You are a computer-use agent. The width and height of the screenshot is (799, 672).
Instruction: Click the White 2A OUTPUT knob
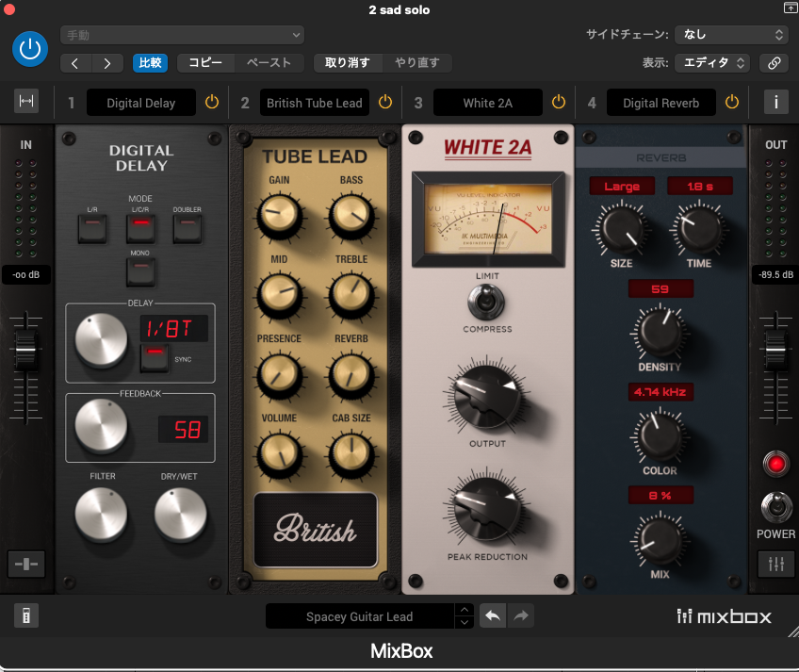[487, 398]
